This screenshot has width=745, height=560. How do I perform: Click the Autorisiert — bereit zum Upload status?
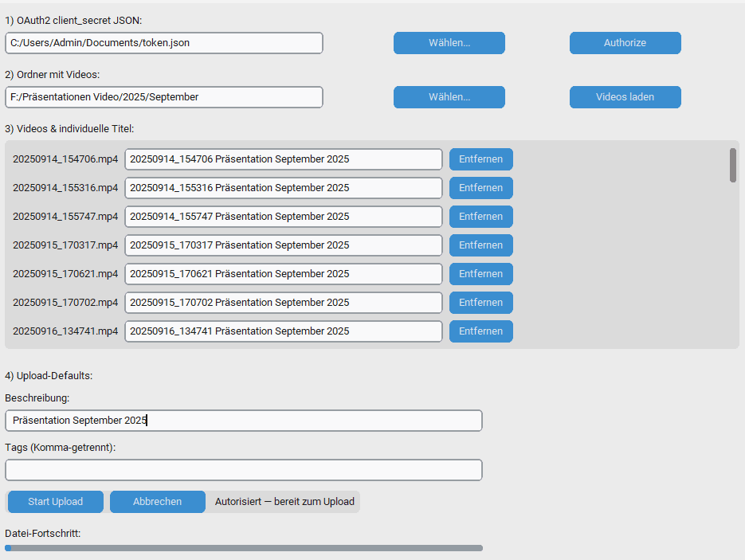tap(284, 501)
